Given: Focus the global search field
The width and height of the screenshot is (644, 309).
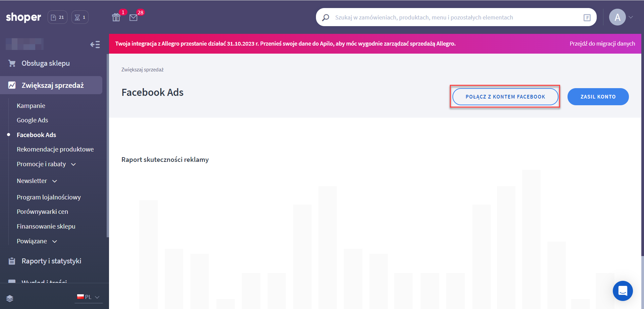Looking at the screenshot, I should click(456, 17).
